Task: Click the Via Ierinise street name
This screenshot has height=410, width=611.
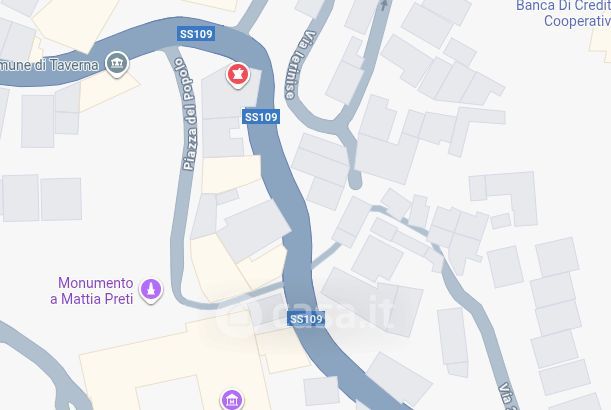Action: (x=300, y=65)
